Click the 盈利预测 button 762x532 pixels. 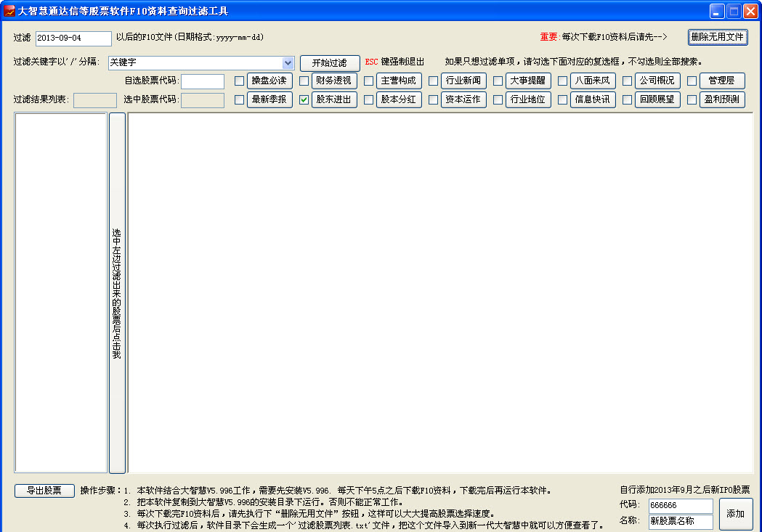click(721, 99)
